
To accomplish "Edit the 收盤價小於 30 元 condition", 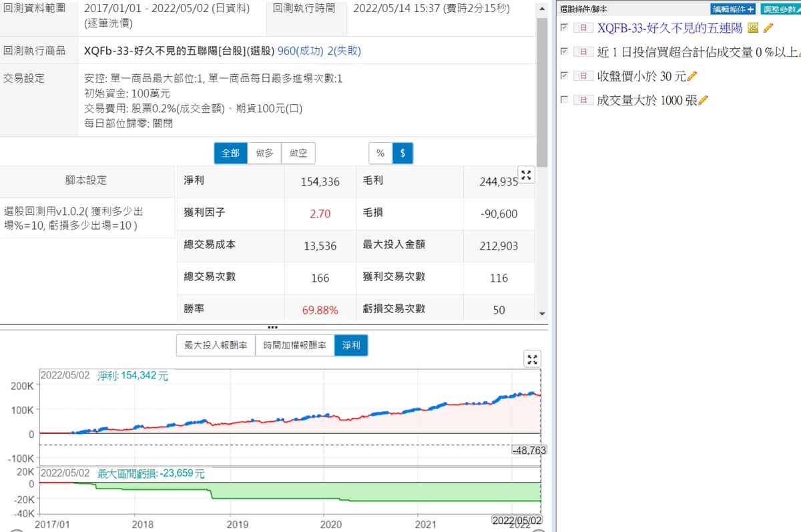I will tap(692, 76).
